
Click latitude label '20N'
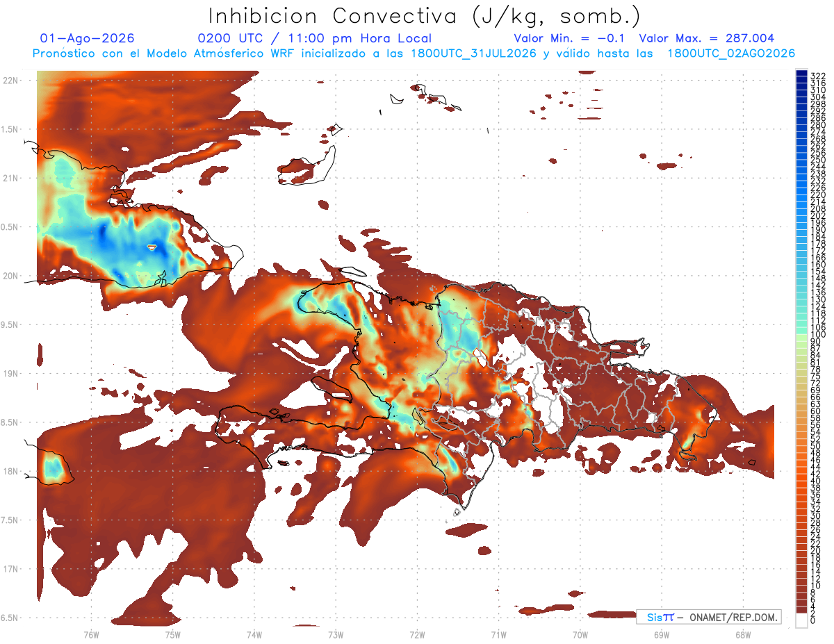pos(12,276)
